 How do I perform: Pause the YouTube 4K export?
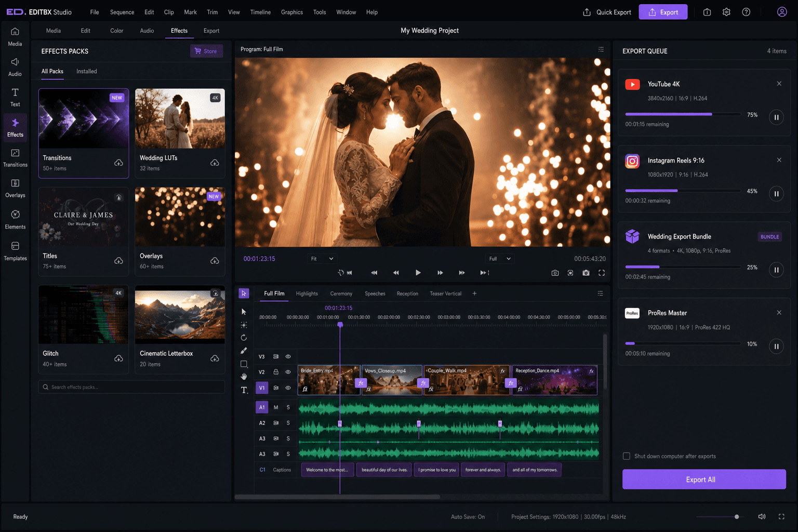(x=776, y=117)
